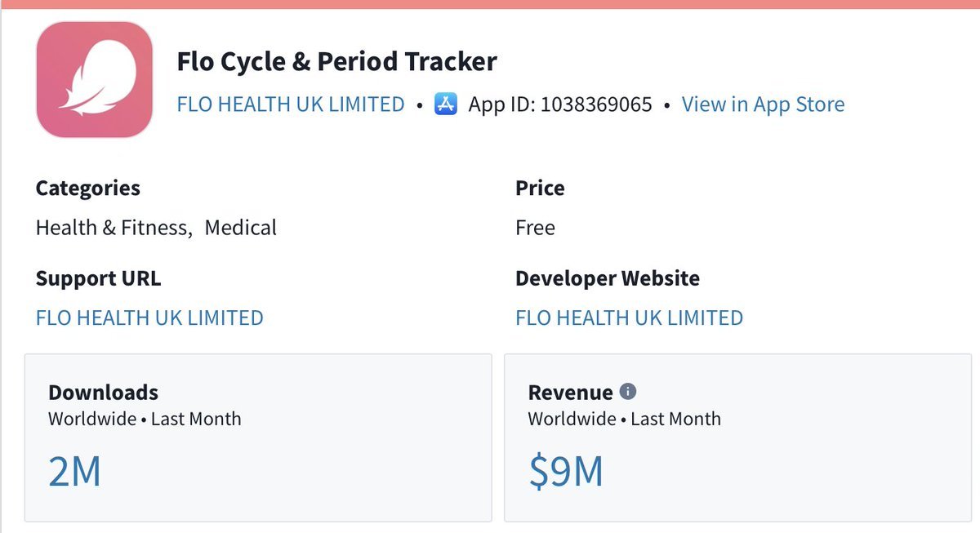Click the Flo Cycle & Period Tracker title
Viewport: 980px width, 533px height.
[336, 61]
